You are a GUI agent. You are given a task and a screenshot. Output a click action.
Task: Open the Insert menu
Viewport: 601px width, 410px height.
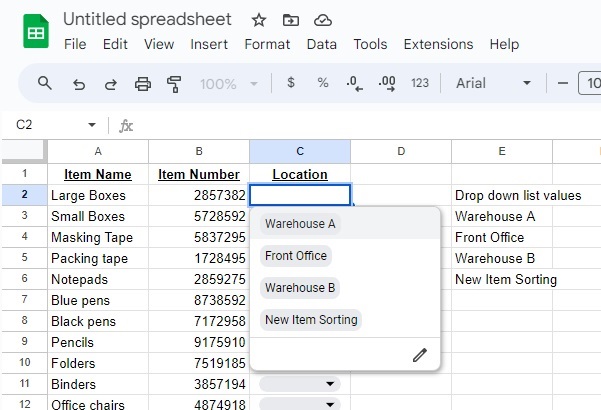pos(209,44)
